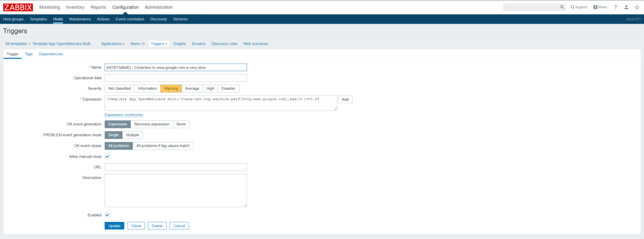Go to Hosts submenu

point(58,19)
